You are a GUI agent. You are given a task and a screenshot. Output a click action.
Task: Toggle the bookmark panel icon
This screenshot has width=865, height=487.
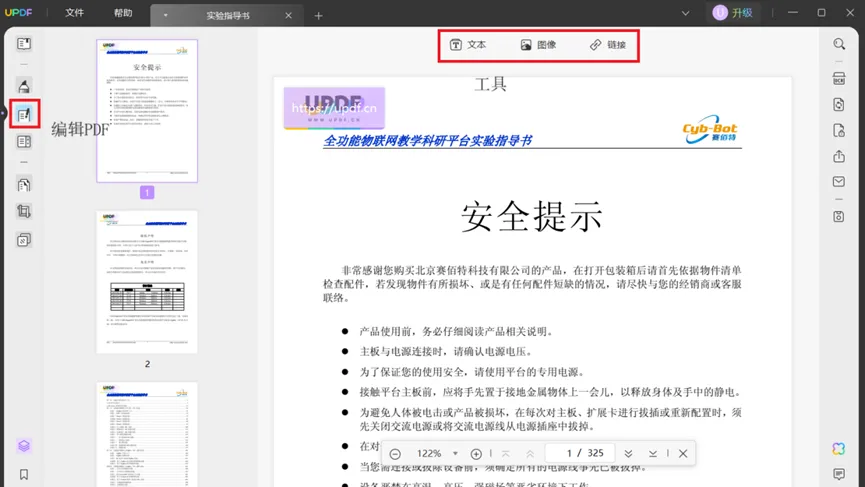click(x=24, y=474)
